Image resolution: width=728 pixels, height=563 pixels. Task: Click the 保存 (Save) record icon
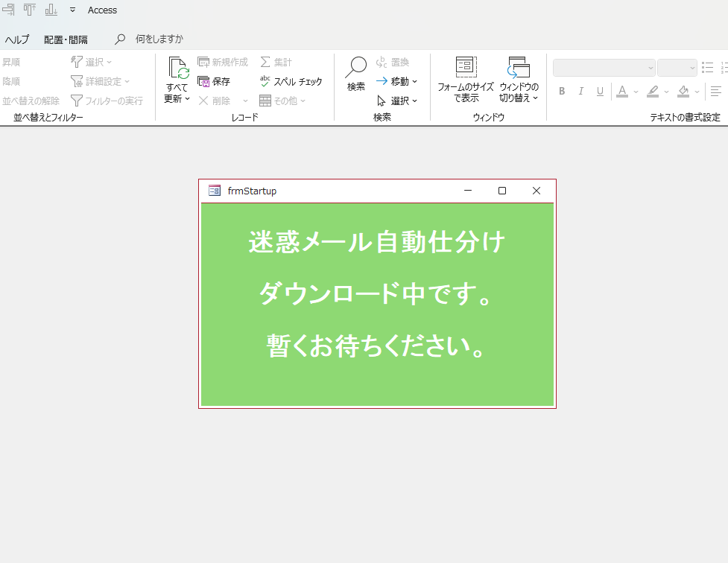[214, 82]
